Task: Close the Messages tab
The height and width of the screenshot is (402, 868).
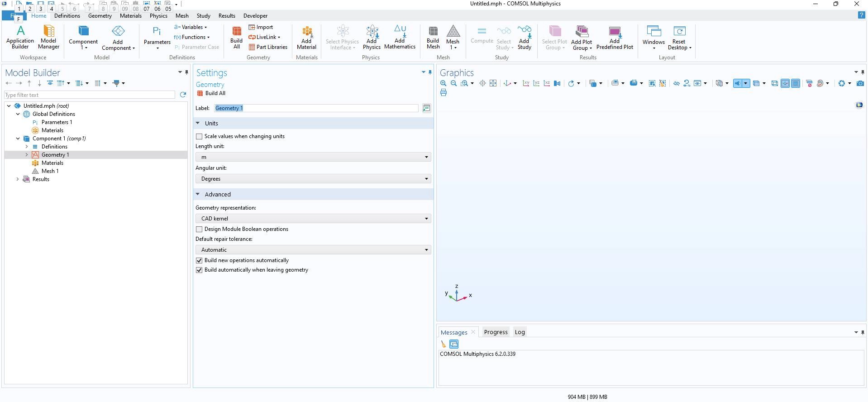Action: point(473,332)
